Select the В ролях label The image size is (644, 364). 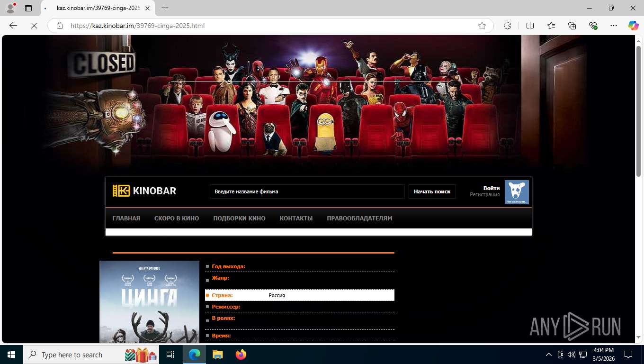click(x=224, y=318)
